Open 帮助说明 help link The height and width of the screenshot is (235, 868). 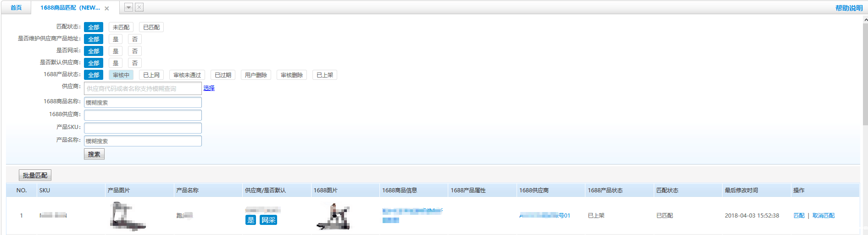849,8
